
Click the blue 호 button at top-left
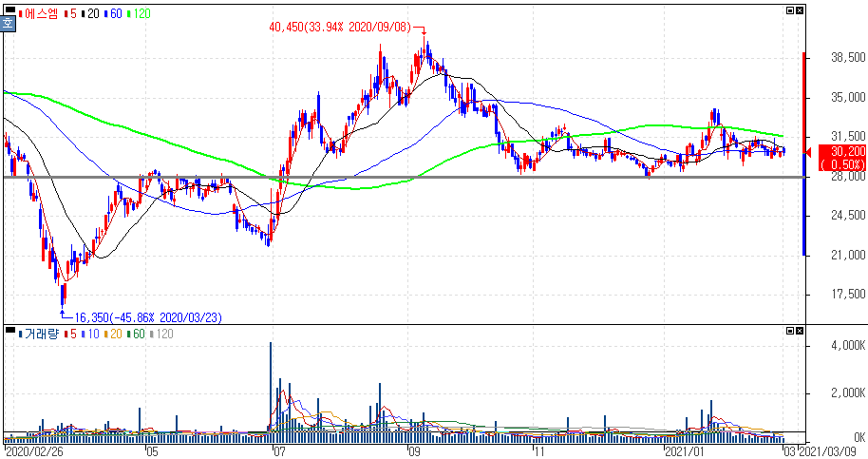8,23
